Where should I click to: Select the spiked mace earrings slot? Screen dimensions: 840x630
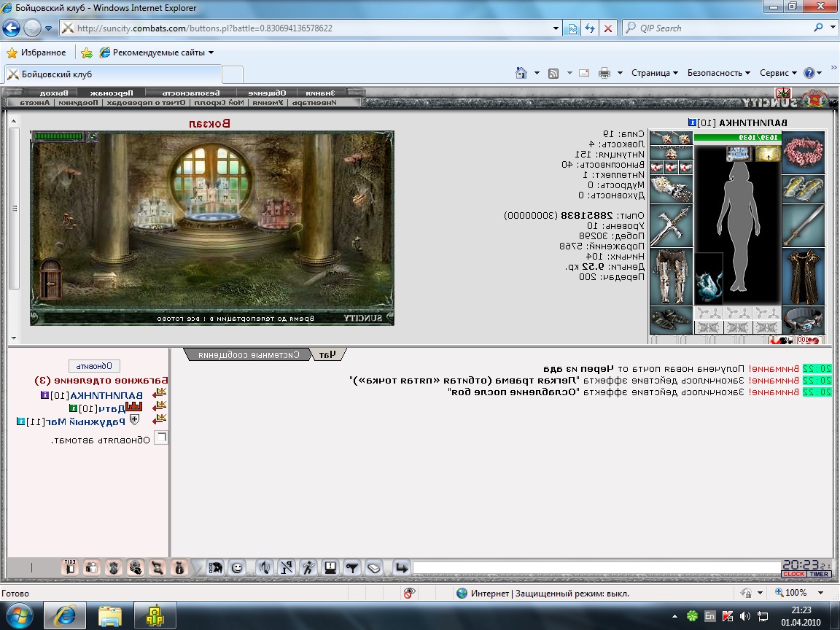point(672,139)
